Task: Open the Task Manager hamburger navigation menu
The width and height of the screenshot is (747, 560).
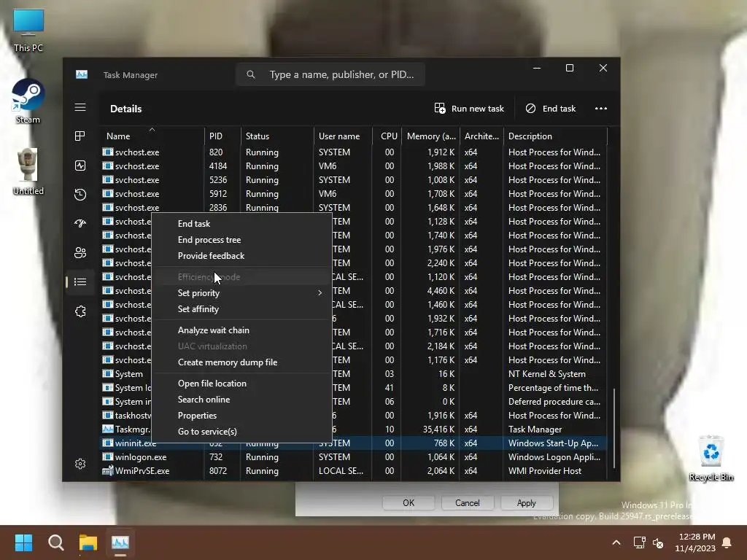Action: tap(80, 108)
